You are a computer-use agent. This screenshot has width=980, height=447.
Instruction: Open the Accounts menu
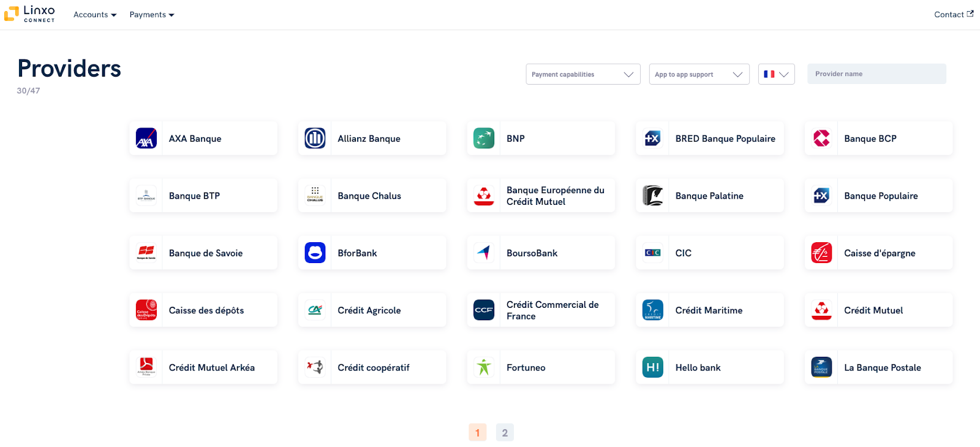click(95, 15)
